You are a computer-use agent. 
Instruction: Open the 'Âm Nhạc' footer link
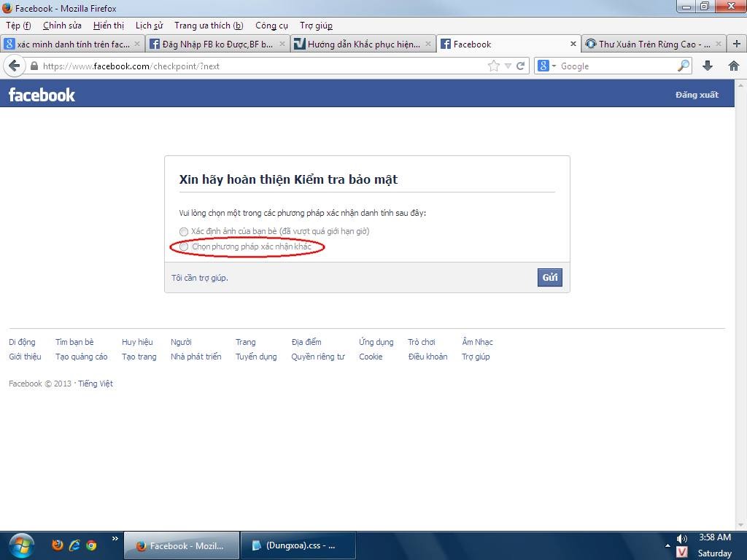pos(477,342)
